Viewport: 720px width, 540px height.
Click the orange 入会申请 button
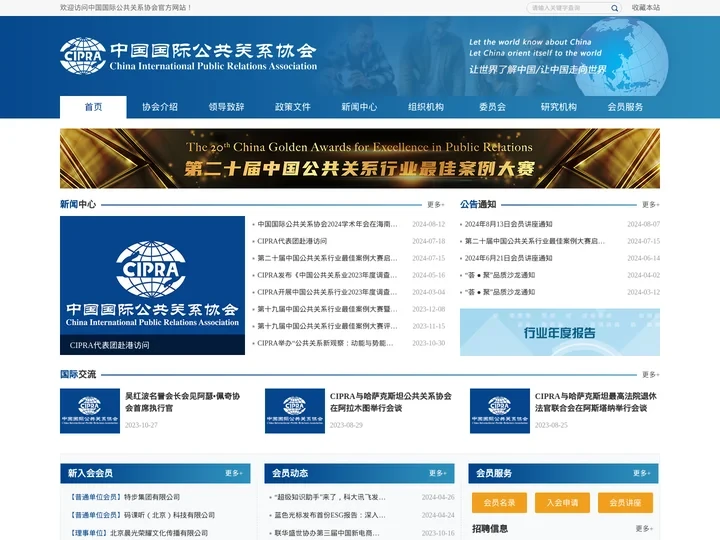[562, 503]
